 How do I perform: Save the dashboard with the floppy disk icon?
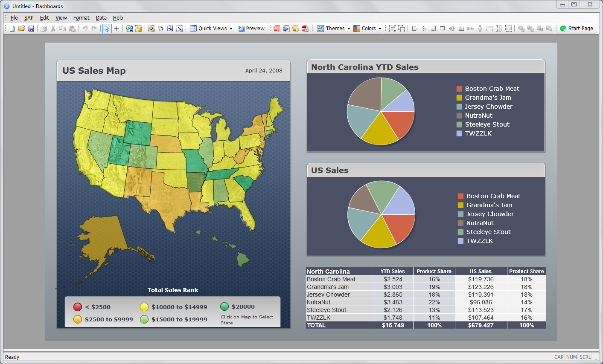coord(31,29)
